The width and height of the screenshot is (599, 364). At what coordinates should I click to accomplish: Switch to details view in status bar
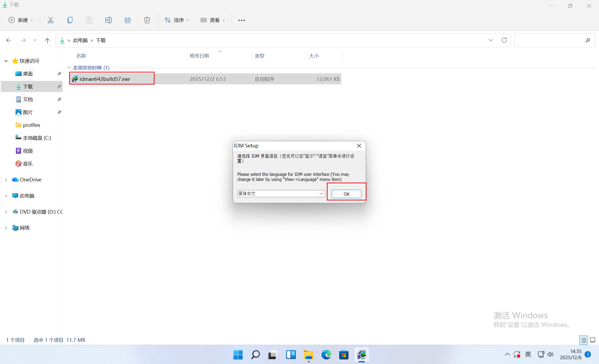coord(583,340)
